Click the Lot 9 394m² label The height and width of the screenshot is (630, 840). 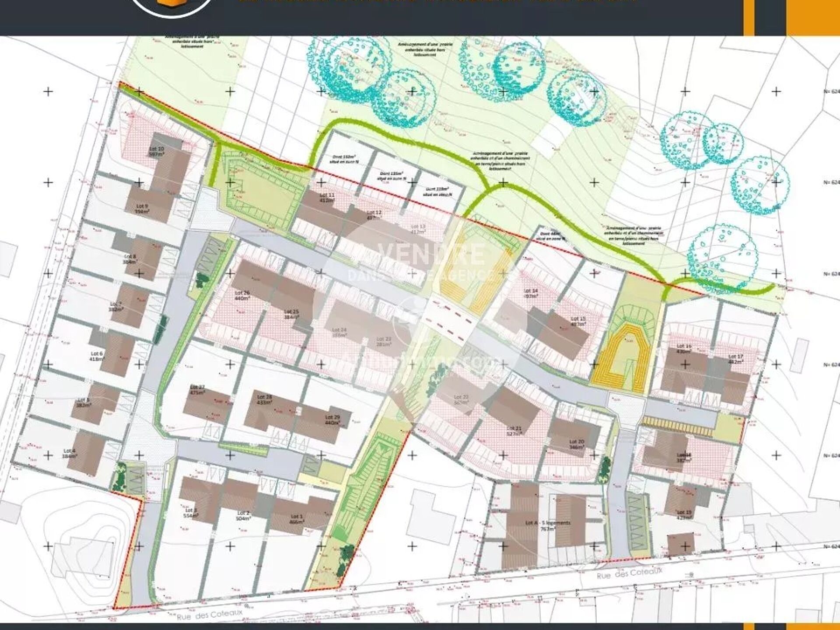(142, 208)
